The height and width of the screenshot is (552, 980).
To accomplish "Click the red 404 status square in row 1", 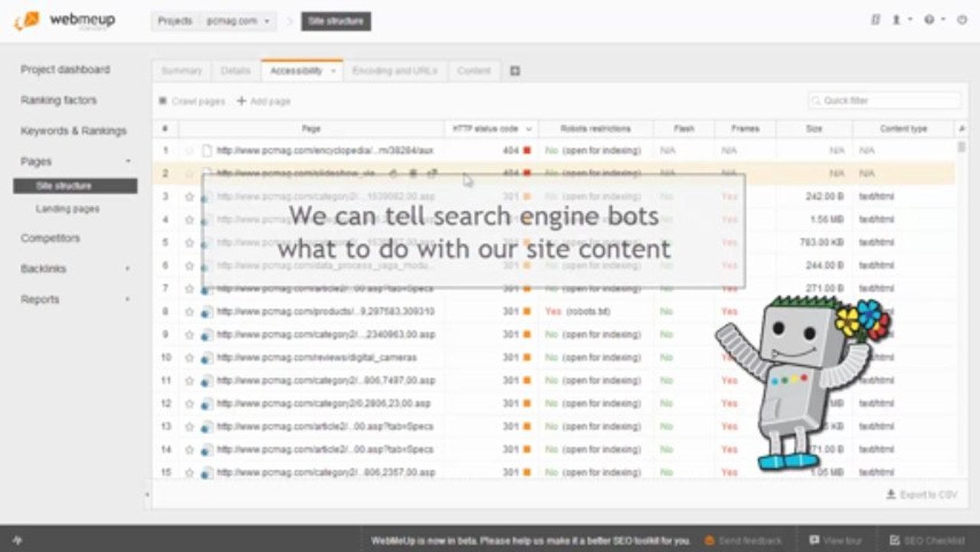I will click(x=526, y=150).
